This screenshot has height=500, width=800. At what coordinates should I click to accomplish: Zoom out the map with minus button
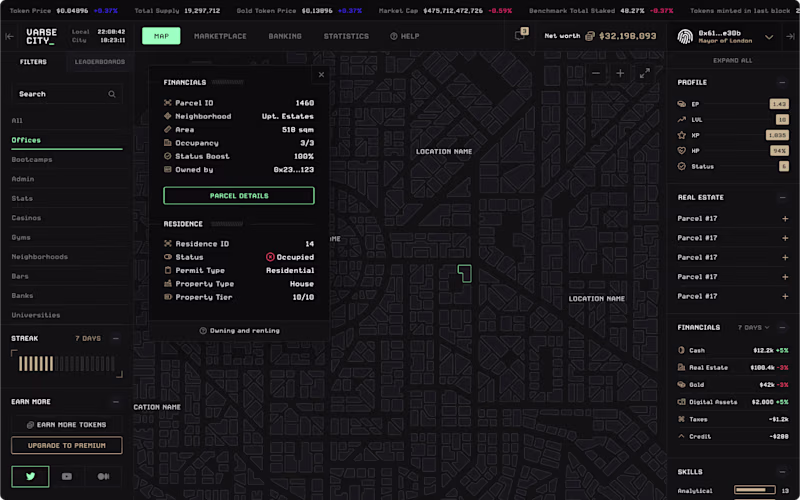coord(595,73)
